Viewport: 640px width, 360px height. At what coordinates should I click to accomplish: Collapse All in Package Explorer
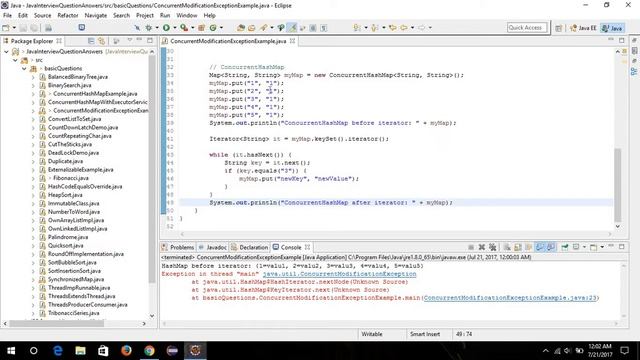91,41
